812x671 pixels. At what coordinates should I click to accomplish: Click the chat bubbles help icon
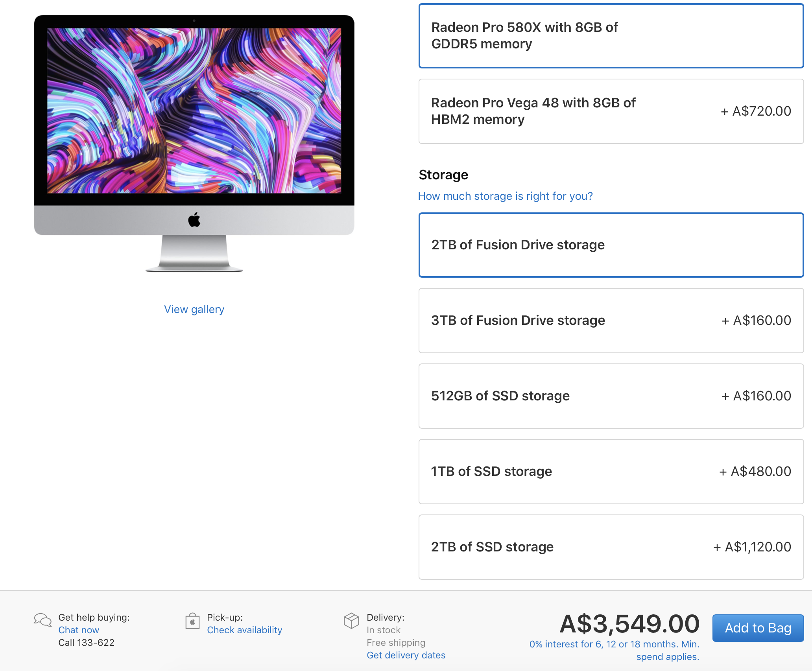click(x=42, y=620)
